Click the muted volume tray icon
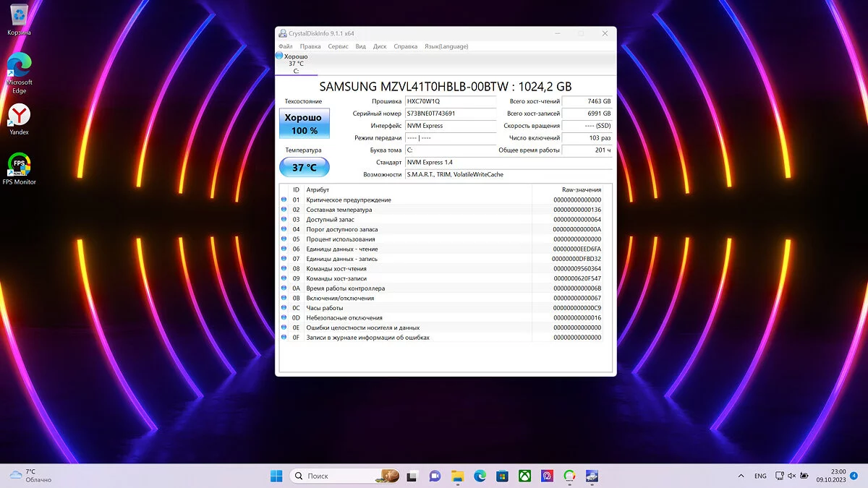This screenshot has width=868, height=488. 793,476
